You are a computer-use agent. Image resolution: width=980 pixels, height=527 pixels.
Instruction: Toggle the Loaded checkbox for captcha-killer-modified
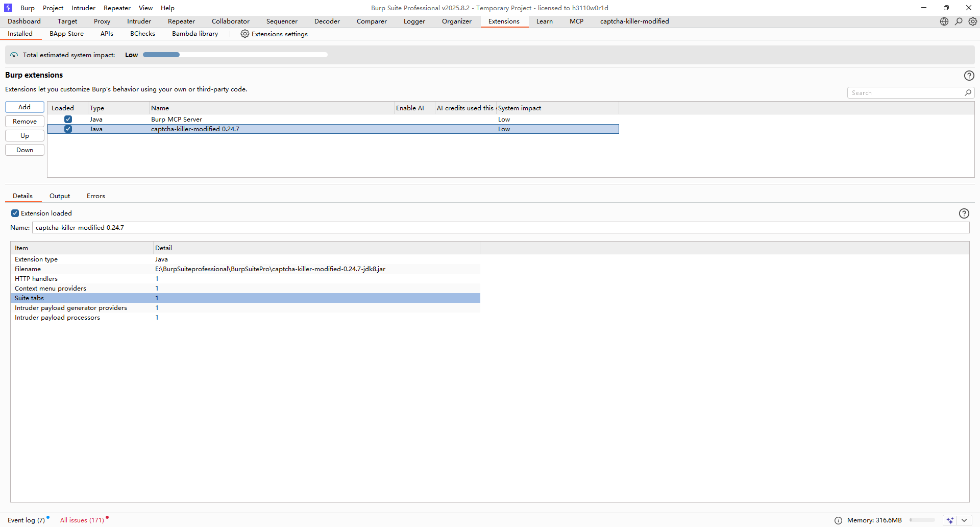(x=68, y=129)
